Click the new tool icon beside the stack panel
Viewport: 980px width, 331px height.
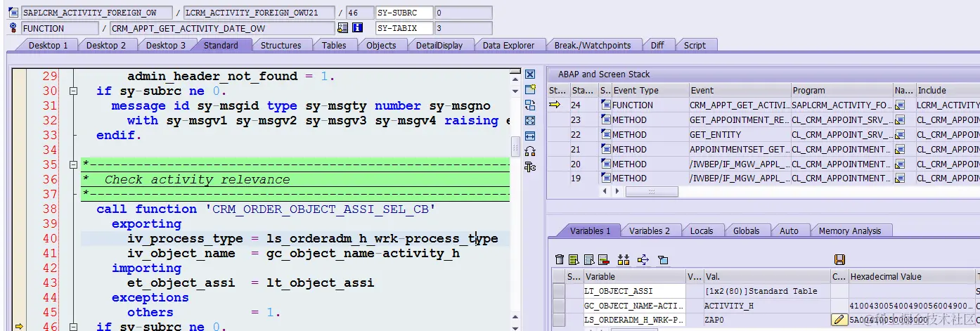tap(531, 90)
